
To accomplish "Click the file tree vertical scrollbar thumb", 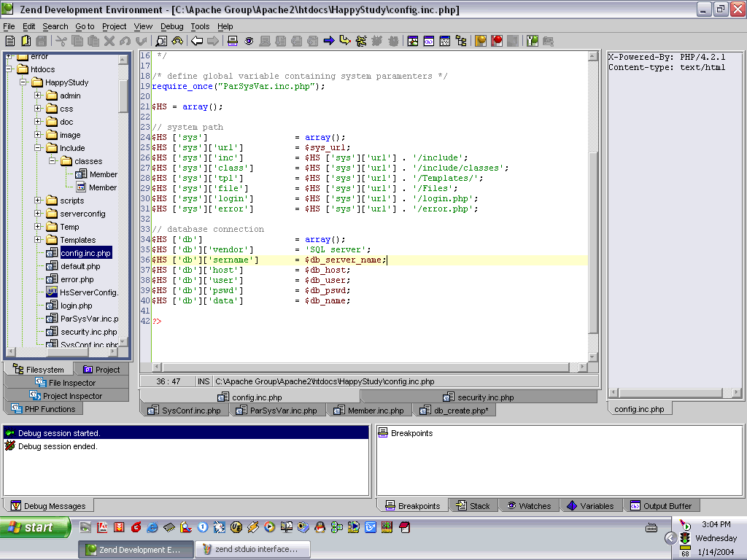I will (x=123, y=96).
